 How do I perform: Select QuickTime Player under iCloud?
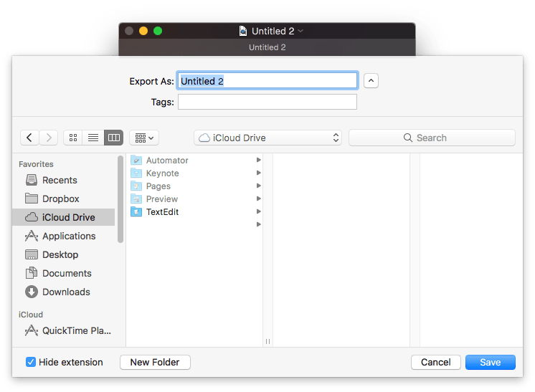[x=63, y=330]
